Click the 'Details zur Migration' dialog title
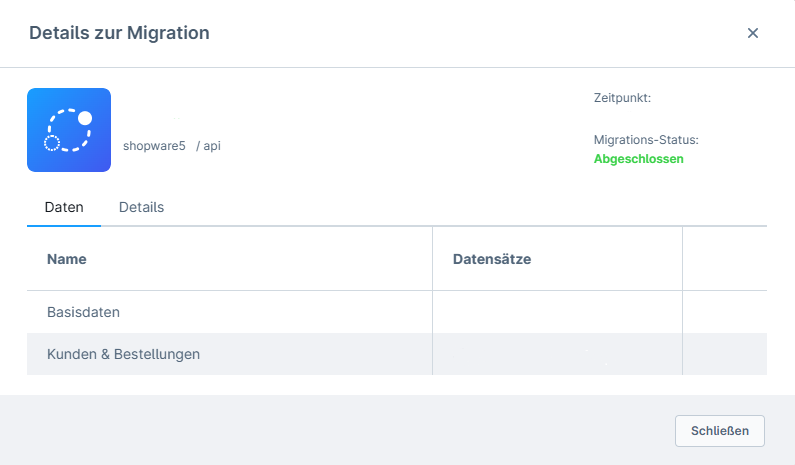Viewport: 795px width, 465px height. 119,33
